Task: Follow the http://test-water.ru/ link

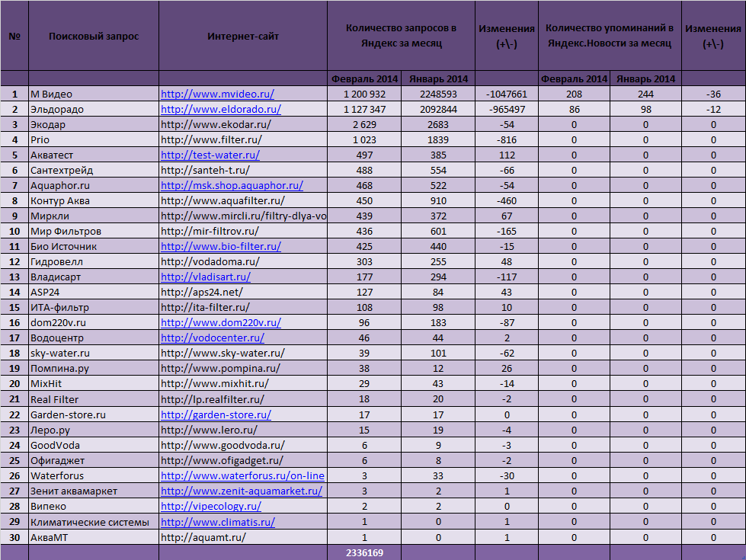Action: tap(210, 155)
